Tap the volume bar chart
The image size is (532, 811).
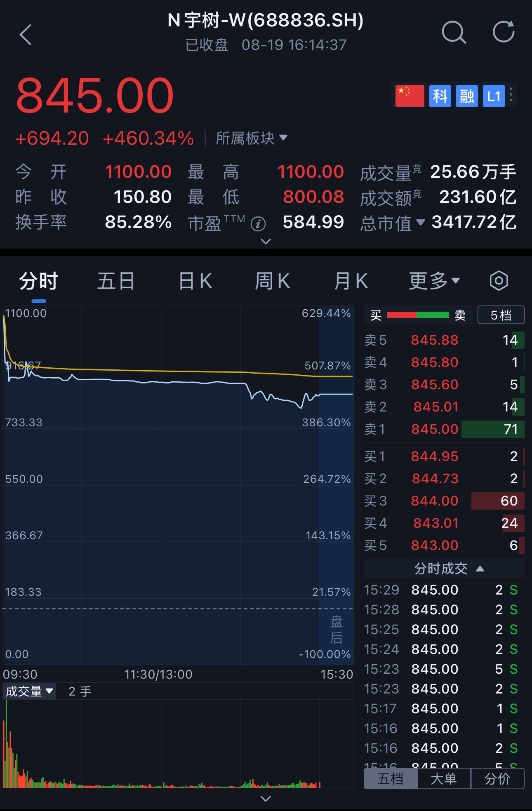178,744
